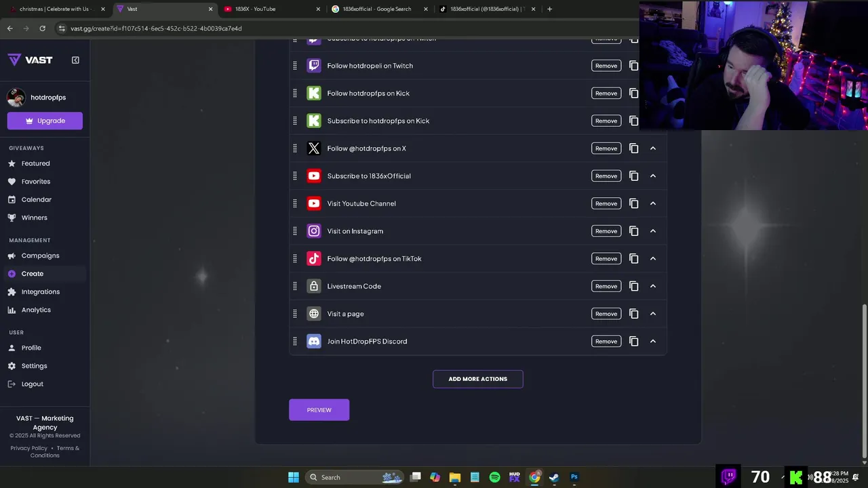Duplicate the Follow @hotdropfps on X action
This screenshot has height=488, width=868.
tap(633, 148)
